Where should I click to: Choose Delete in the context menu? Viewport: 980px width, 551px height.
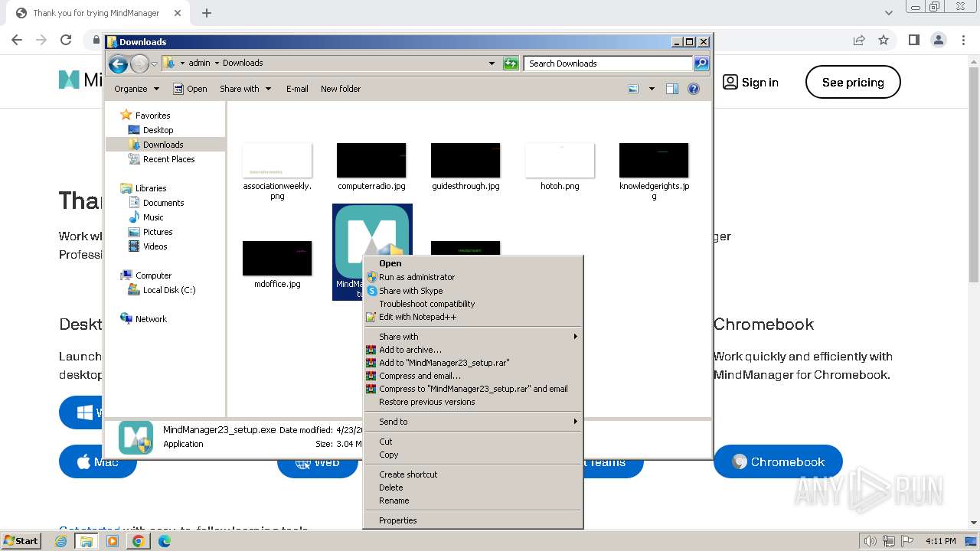[x=472, y=487]
